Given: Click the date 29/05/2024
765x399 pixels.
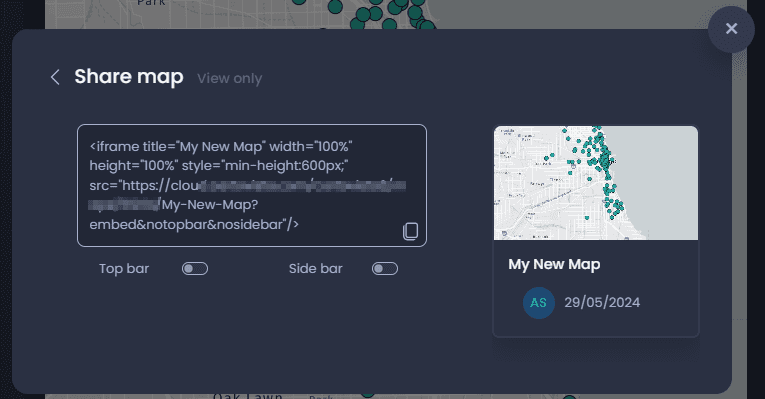Looking at the screenshot, I should (602, 302).
